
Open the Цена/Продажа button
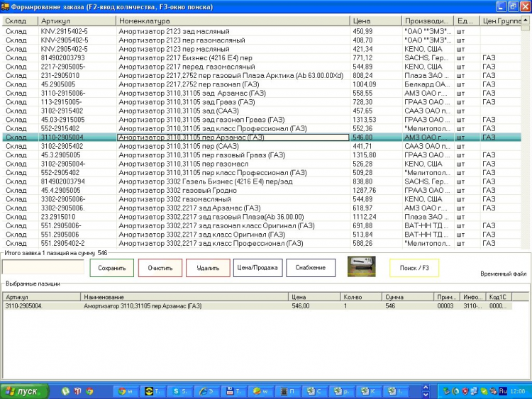pos(257,268)
